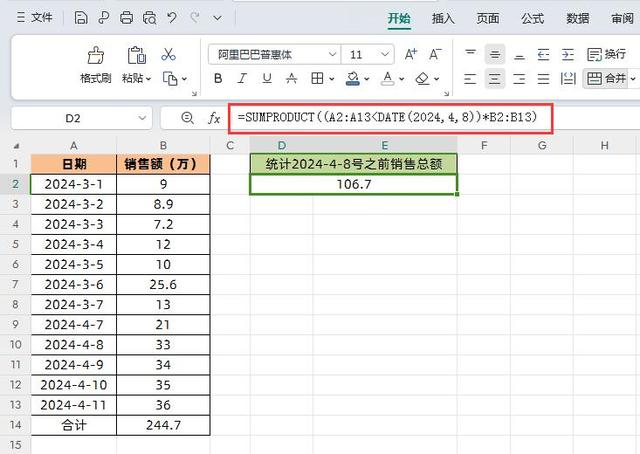This screenshot has height=454, width=640.
Task: Decrease font size with A- icon
Action: point(435,54)
